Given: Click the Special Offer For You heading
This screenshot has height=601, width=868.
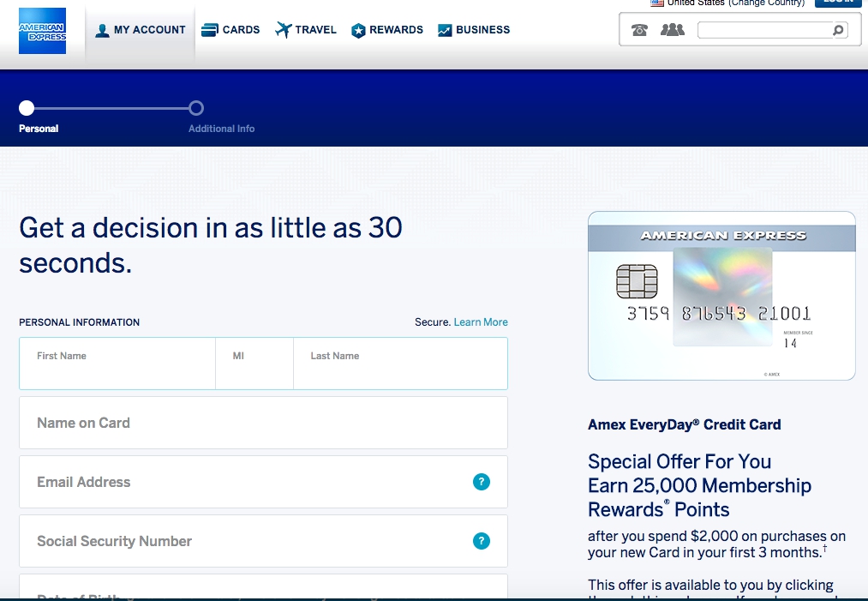Looking at the screenshot, I should coord(679,461).
